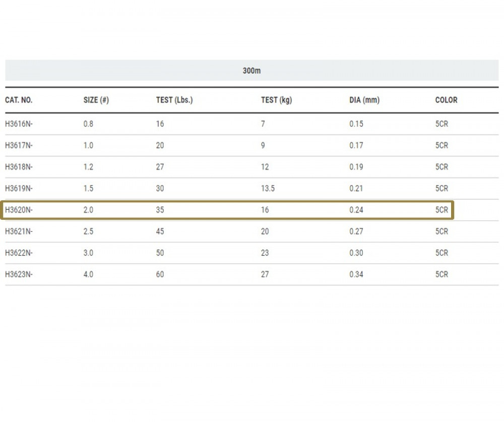Select catalog number H3619N-
Image resolution: width=504 pixels, height=422 pixels.
click(19, 189)
